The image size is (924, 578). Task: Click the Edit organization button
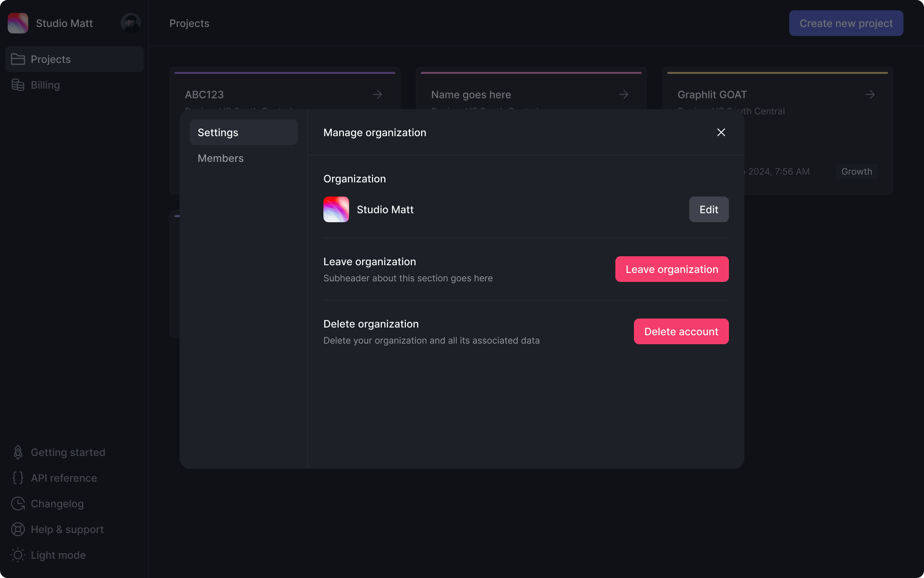pyautogui.click(x=709, y=209)
